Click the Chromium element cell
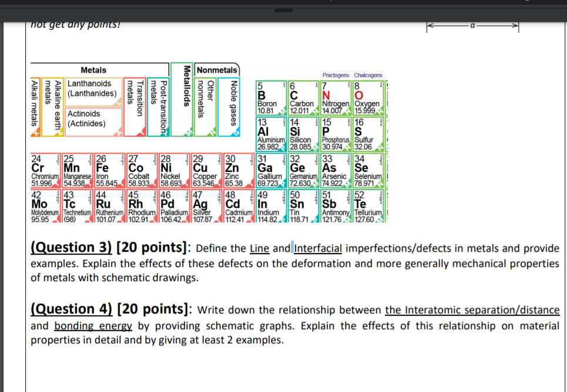This screenshot has height=392, width=567. click(46, 171)
